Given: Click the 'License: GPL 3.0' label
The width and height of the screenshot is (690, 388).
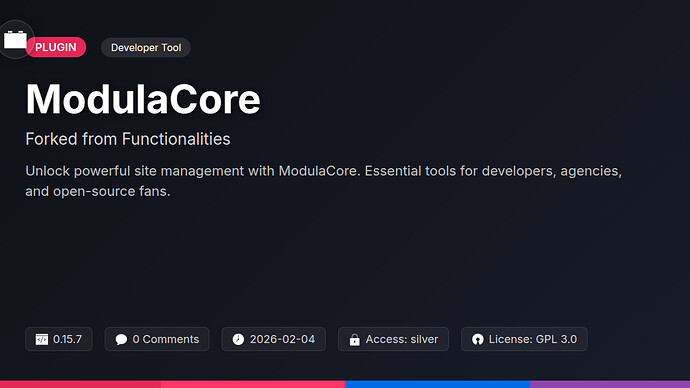Looking at the screenshot, I should [x=533, y=339].
